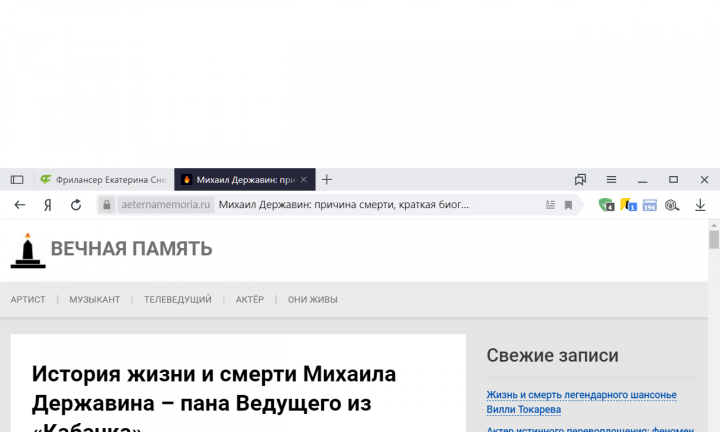
Task: Open the extension icon showing 194
Action: click(649, 205)
